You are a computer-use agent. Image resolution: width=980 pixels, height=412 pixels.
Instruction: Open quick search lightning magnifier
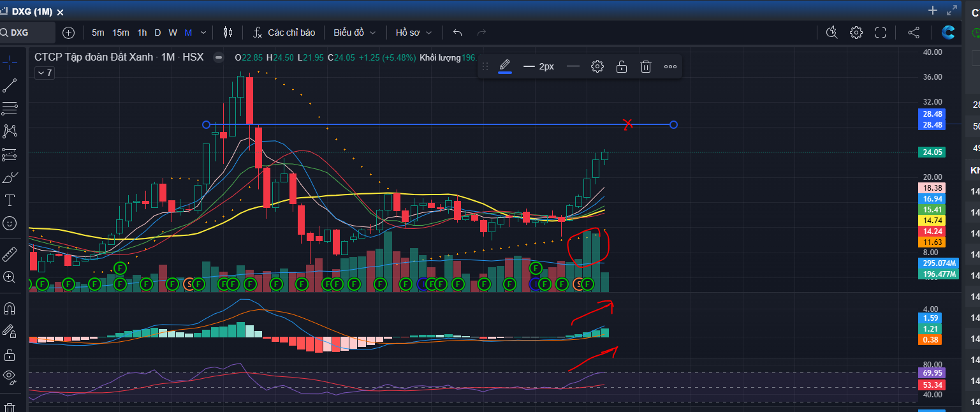click(x=831, y=33)
